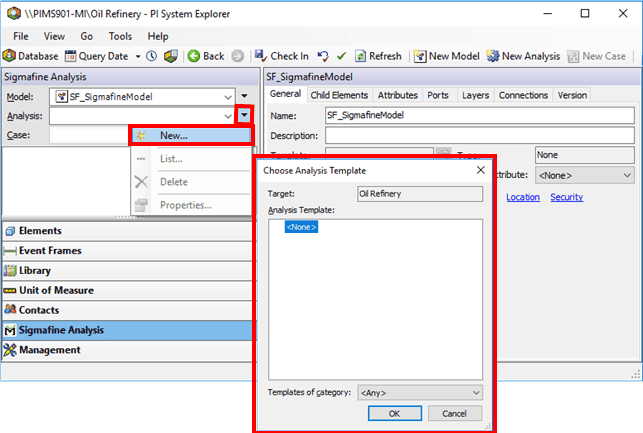
Task: Open the Library navigation section
Action: coord(128,271)
